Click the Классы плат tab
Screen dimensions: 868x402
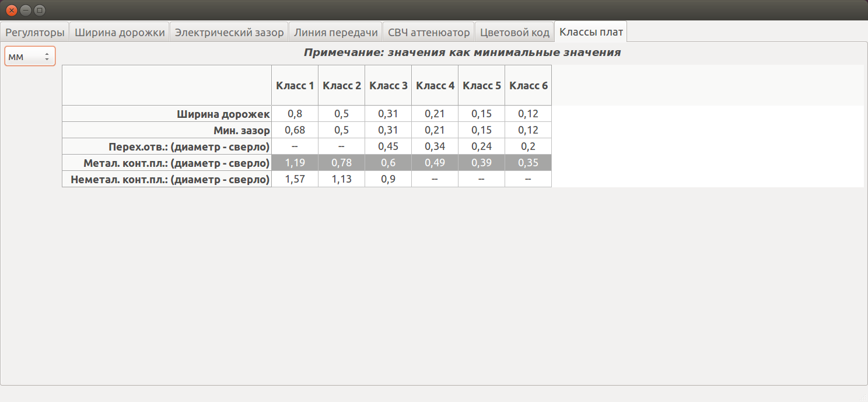point(591,32)
